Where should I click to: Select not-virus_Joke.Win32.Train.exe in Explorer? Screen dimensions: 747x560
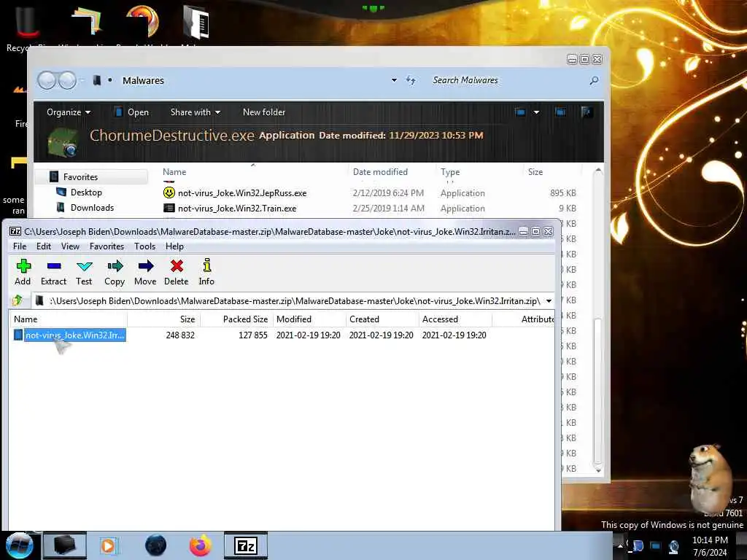click(x=237, y=209)
